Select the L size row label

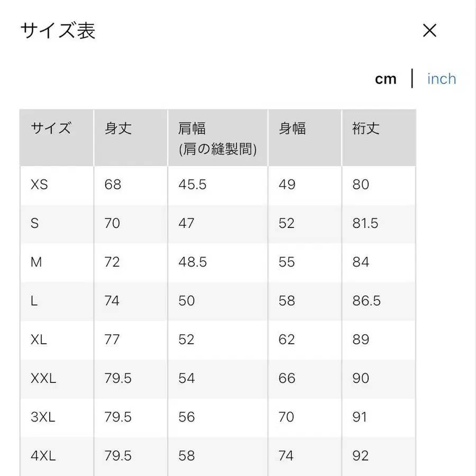pos(34,301)
